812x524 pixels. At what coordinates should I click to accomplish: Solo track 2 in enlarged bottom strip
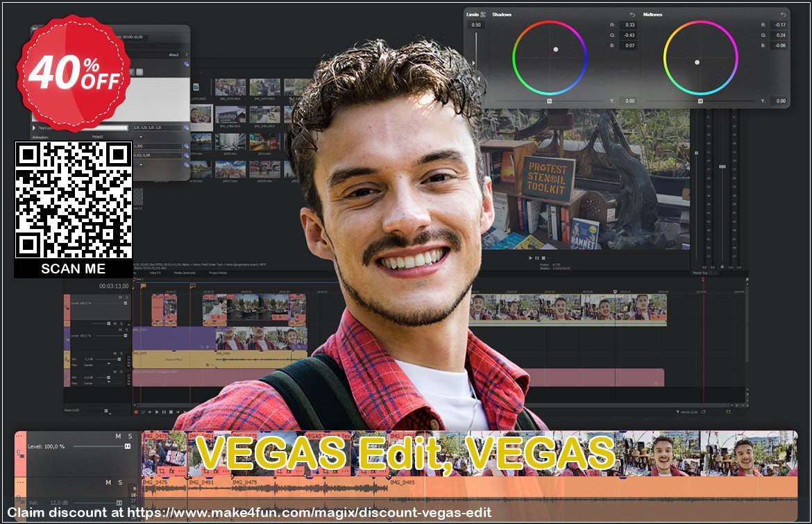click(x=120, y=482)
